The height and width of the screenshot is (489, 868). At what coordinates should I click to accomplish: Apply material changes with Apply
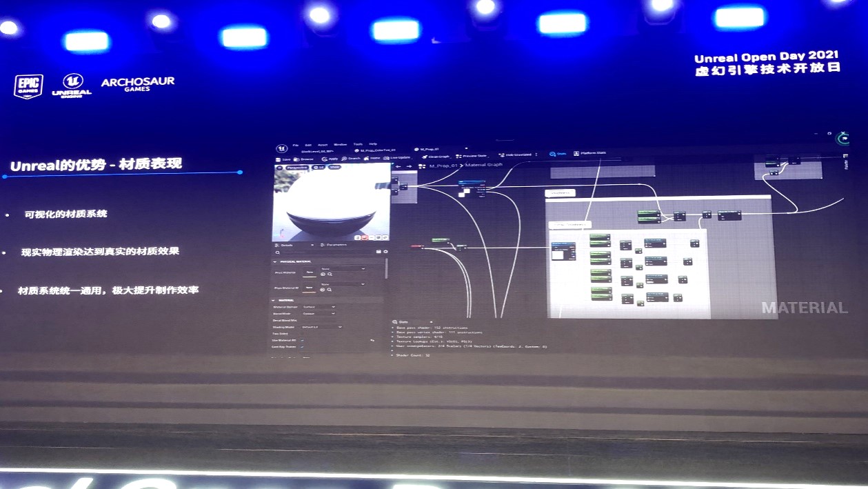[x=330, y=159]
